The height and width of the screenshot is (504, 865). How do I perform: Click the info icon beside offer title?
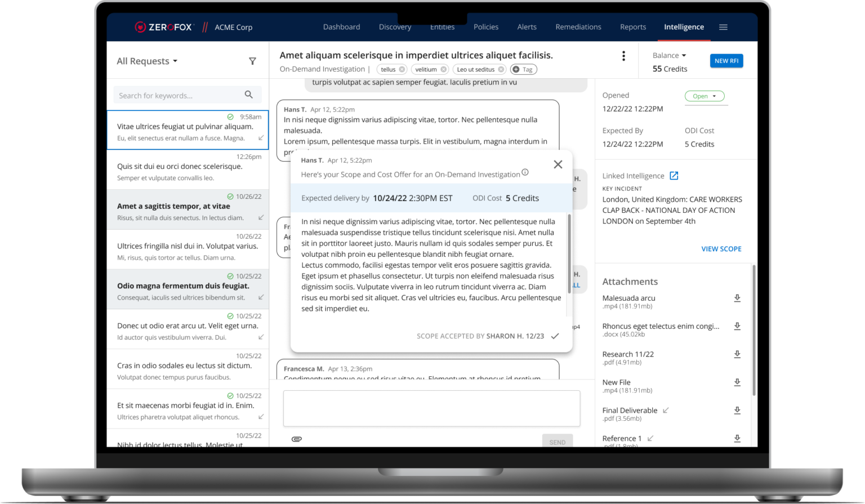525,172
